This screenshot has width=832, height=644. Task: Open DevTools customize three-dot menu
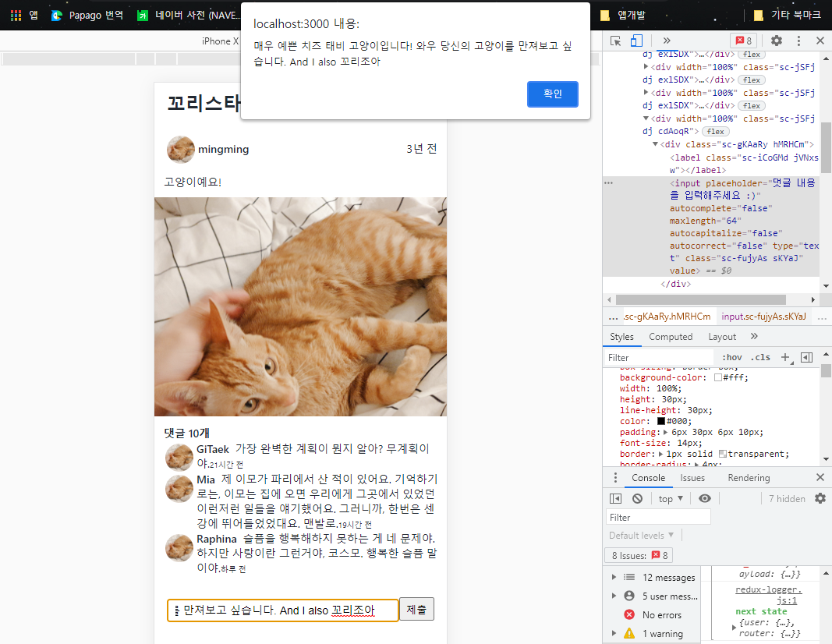click(x=798, y=41)
